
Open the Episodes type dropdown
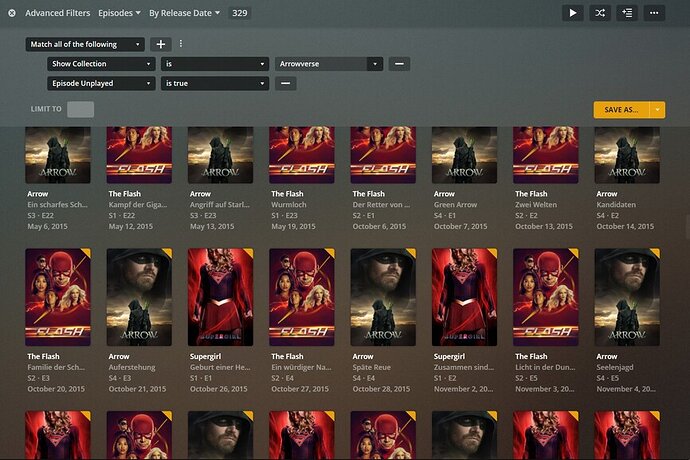coord(119,13)
